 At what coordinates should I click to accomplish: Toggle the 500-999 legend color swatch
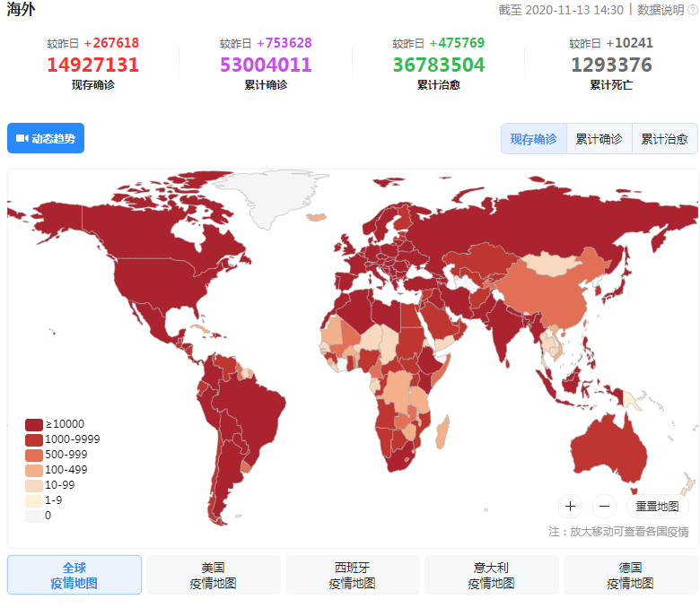click(x=34, y=455)
